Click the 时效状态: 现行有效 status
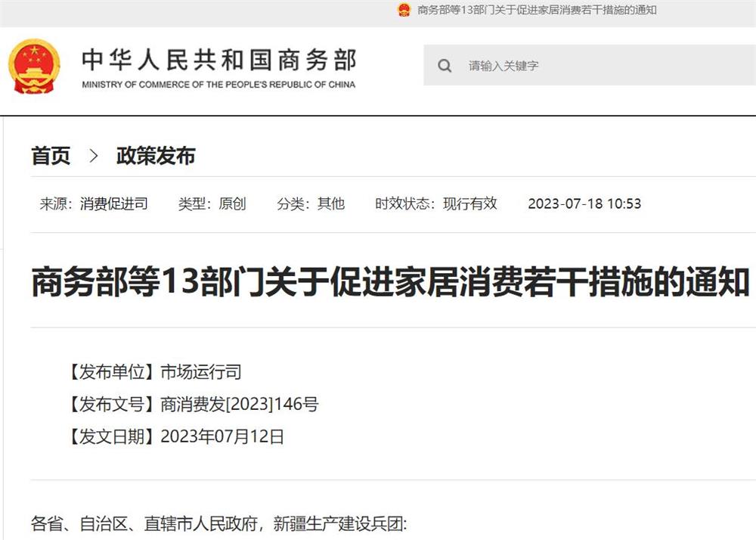The height and width of the screenshot is (540, 756). tap(436, 203)
